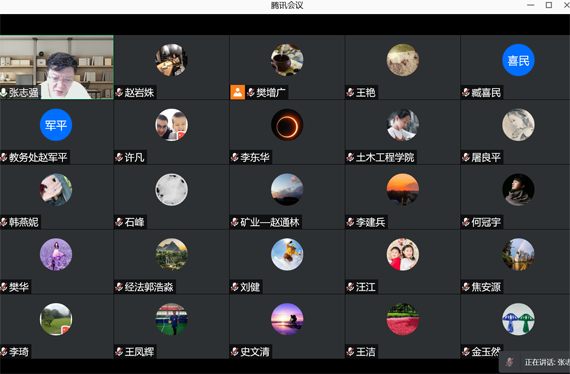Click 汪江's two children avatar
570x374 pixels.
403,254
